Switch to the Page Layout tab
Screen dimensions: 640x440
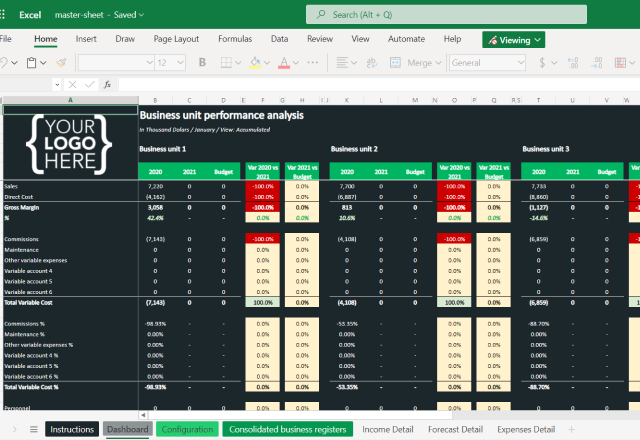176,39
